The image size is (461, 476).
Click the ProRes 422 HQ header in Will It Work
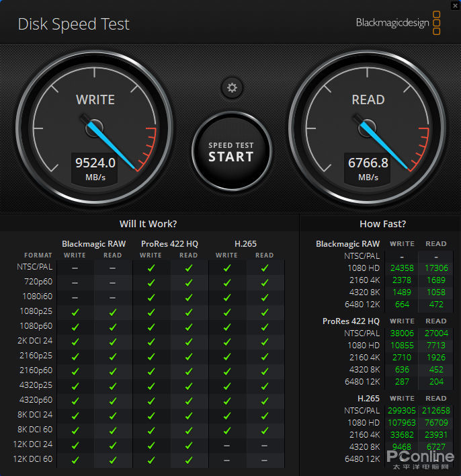(169, 244)
